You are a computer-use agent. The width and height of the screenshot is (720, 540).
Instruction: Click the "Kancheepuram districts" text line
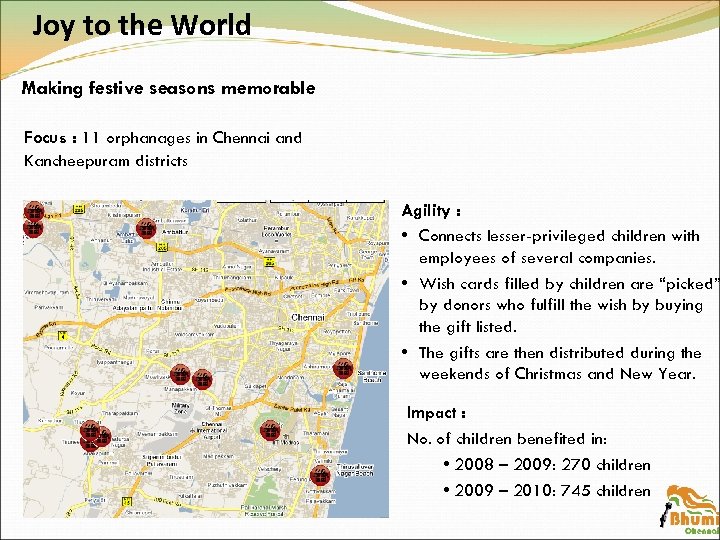coord(106,161)
